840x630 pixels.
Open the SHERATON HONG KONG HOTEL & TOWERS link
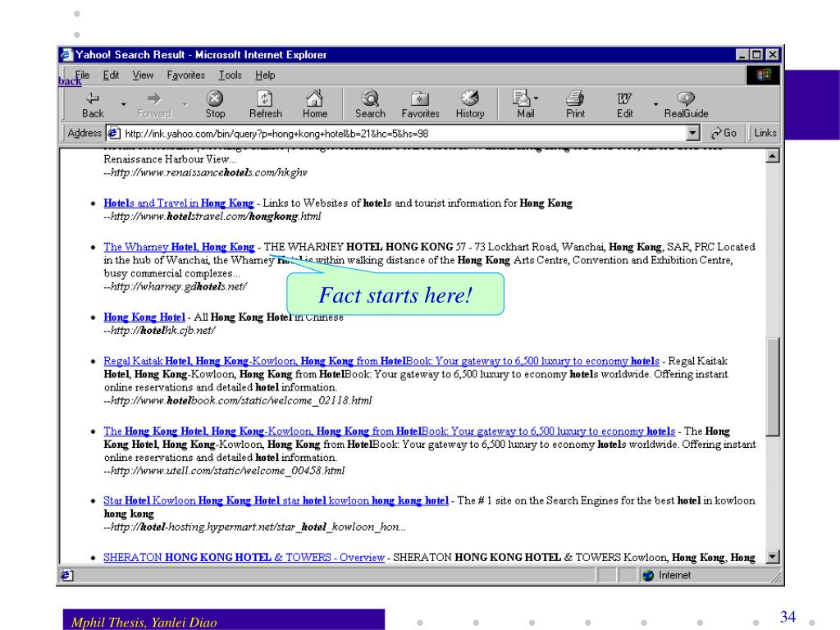point(244,557)
